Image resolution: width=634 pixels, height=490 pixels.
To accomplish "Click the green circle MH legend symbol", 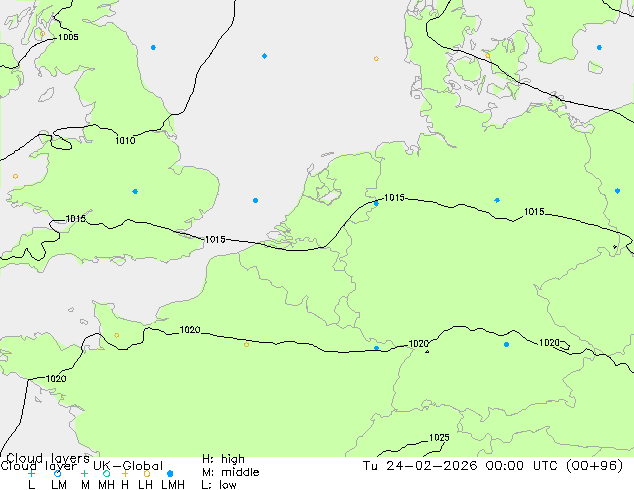I will pyautogui.click(x=106, y=473).
